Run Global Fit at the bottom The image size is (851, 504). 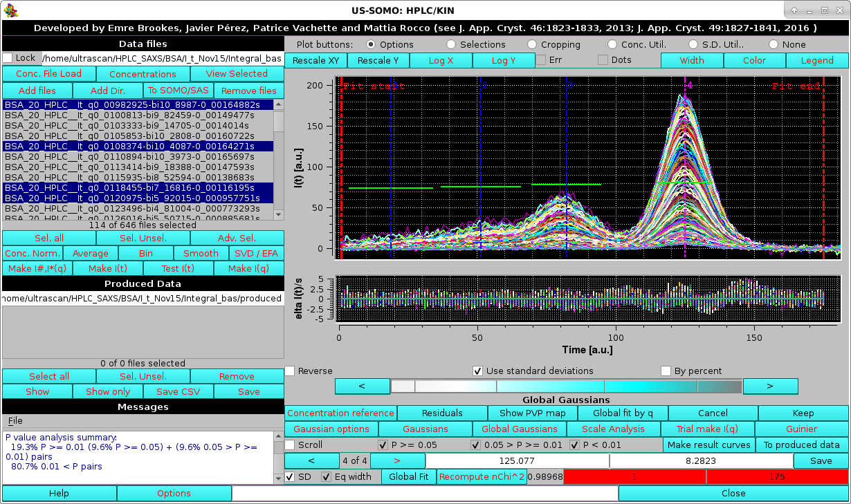(x=408, y=476)
